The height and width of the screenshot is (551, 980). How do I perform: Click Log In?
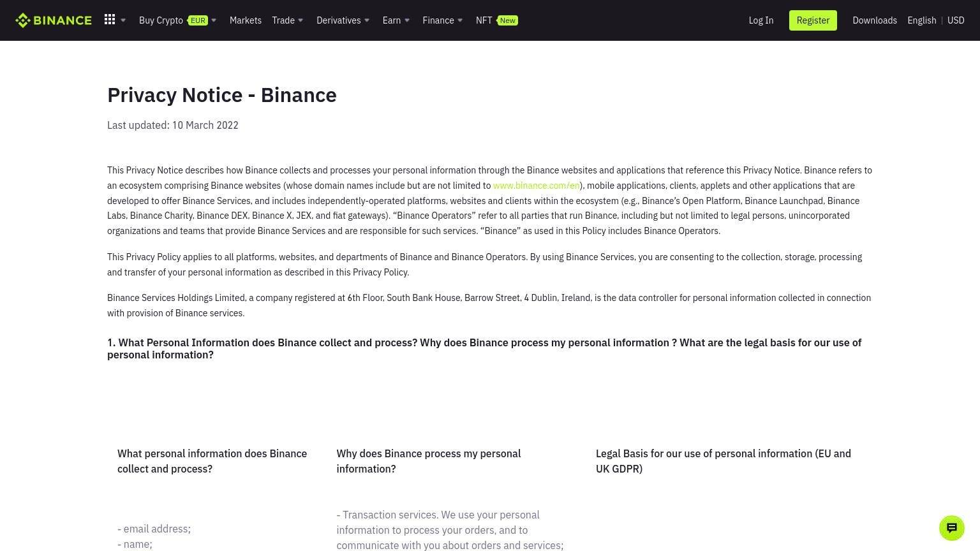coord(761,20)
